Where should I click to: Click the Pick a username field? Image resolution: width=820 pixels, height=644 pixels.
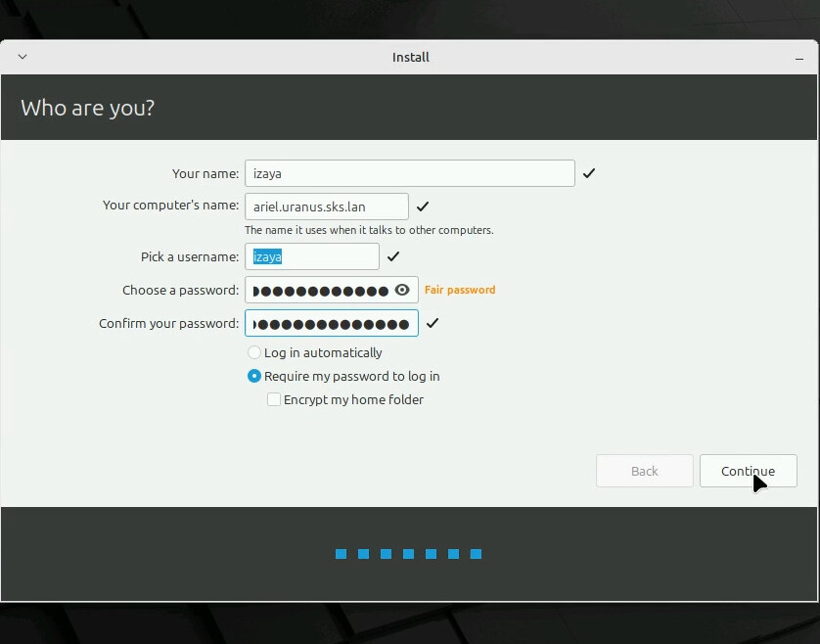pyautogui.click(x=311, y=256)
